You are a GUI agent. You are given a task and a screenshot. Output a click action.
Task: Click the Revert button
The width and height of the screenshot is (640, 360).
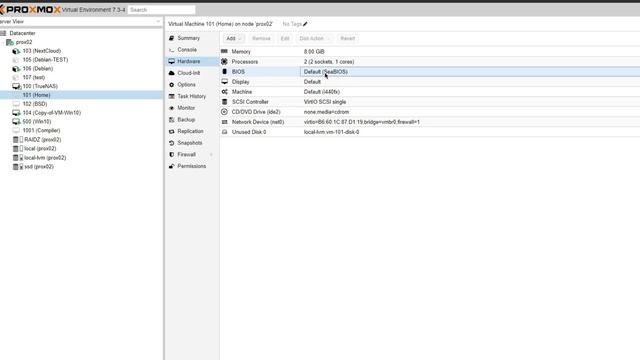point(347,38)
